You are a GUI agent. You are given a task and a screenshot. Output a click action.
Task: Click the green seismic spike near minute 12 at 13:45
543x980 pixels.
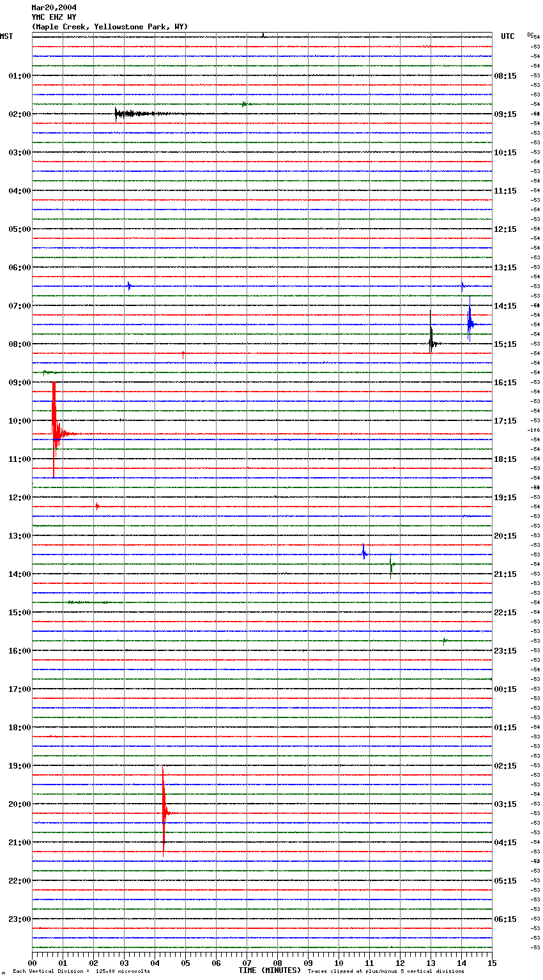pyautogui.click(x=391, y=565)
